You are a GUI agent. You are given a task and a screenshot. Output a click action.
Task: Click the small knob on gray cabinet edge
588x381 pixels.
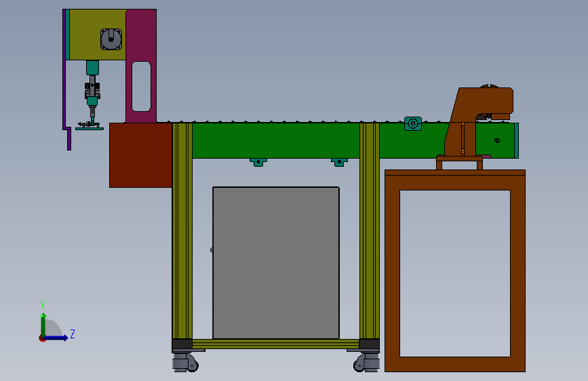pos(212,249)
